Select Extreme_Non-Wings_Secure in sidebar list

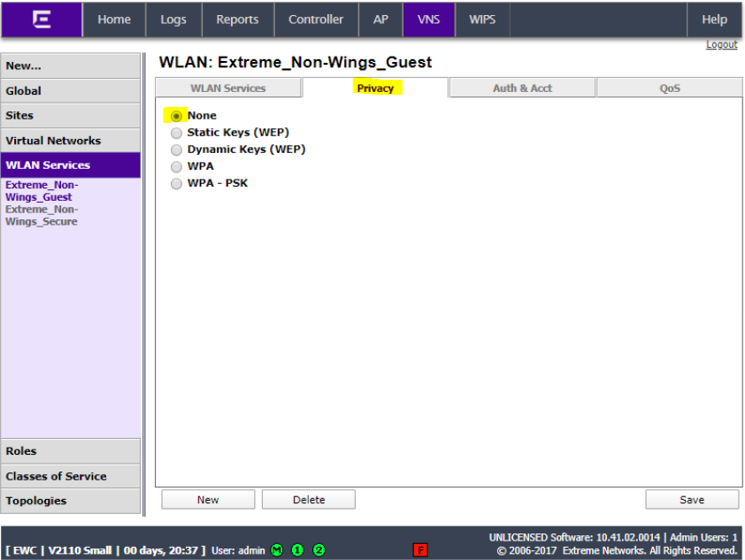pos(42,216)
